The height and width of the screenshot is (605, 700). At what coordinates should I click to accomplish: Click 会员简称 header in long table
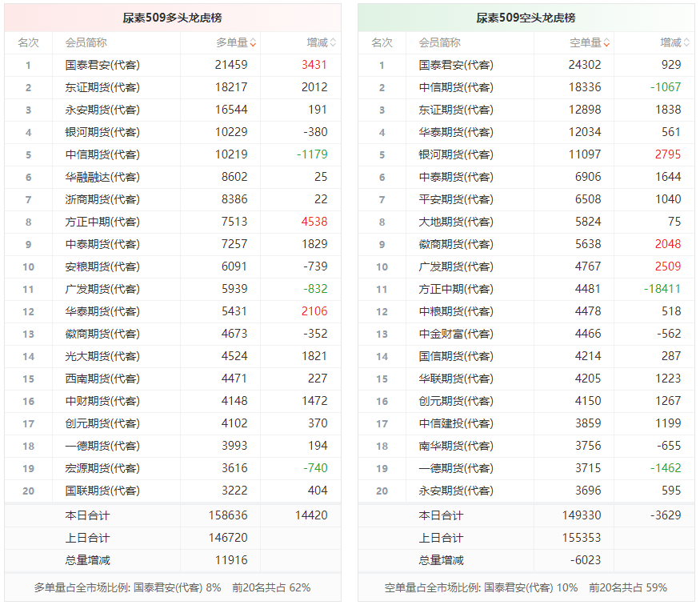(86, 43)
